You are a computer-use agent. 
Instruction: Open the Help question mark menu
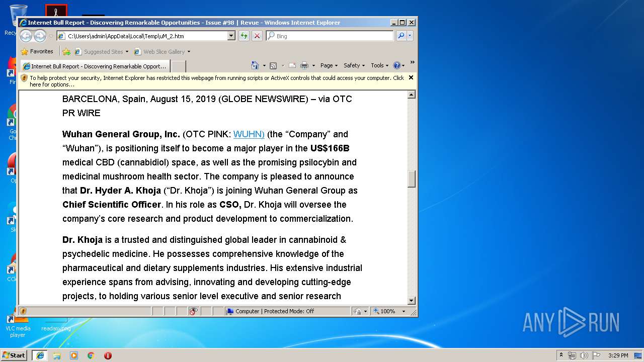(398, 65)
